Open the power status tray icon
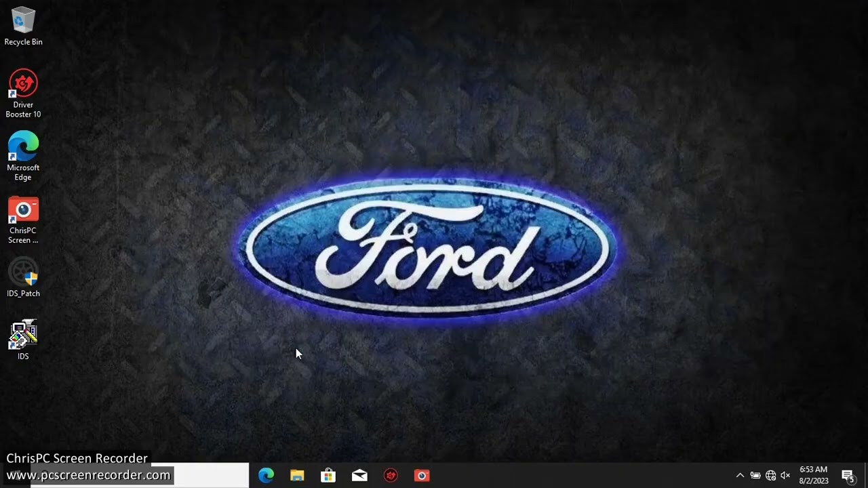 click(755, 476)
